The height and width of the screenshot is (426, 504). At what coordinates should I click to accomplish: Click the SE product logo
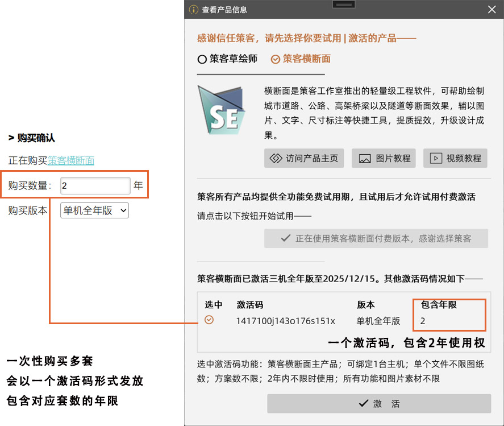click(x=221, y=110)
